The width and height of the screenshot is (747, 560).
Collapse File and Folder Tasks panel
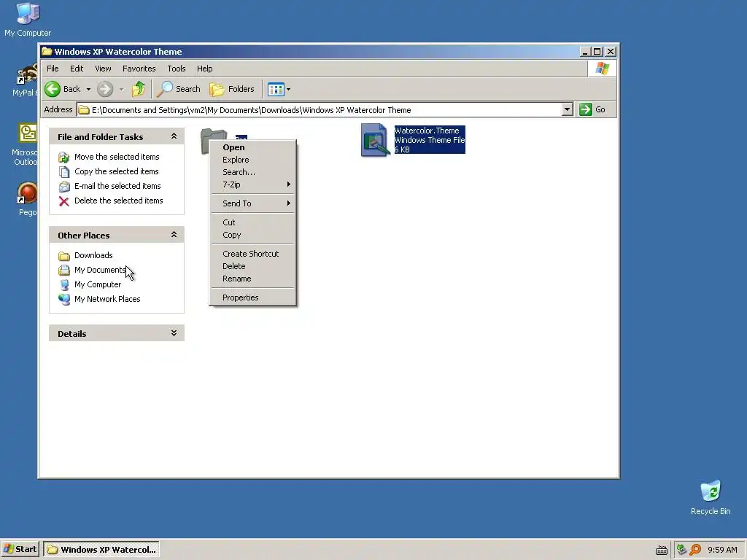pyautogui.click(x=174, y=136)
